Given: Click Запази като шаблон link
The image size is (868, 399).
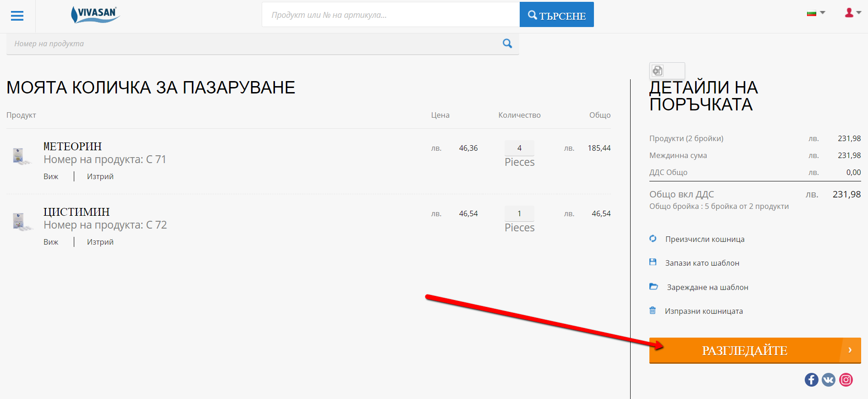Looking at the screenshot, I should [x=702, y=263].
